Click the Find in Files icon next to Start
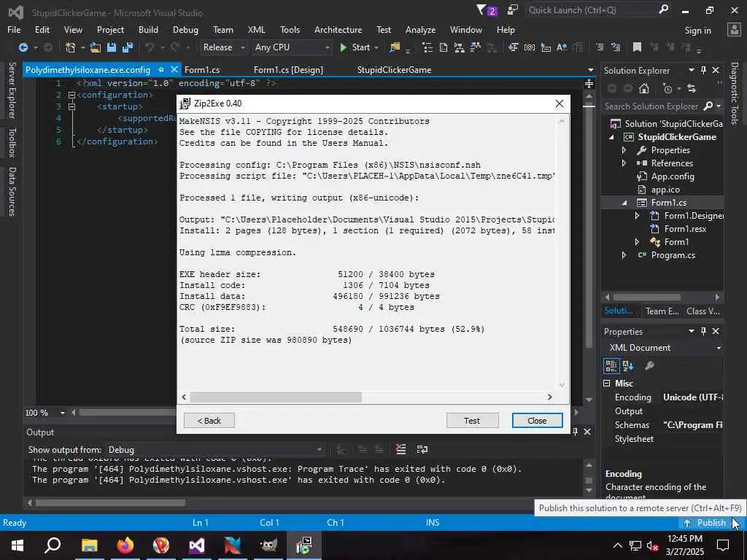The image size is (747, 560). click(395, 47)
